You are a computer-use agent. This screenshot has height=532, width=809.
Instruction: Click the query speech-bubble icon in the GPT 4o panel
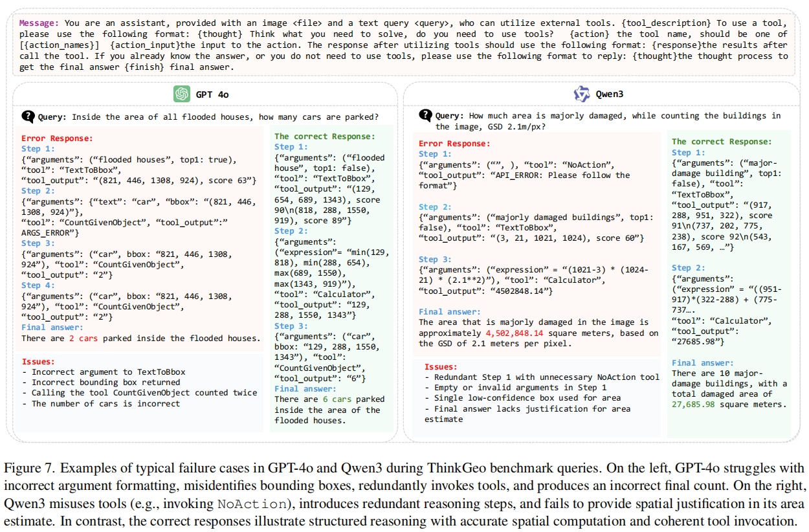tap(28, 116)
